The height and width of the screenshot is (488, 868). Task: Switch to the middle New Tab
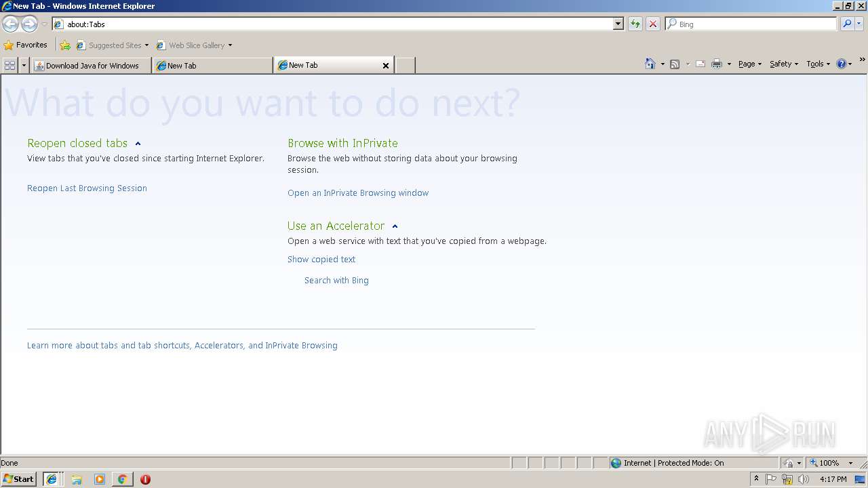point(213,66)
